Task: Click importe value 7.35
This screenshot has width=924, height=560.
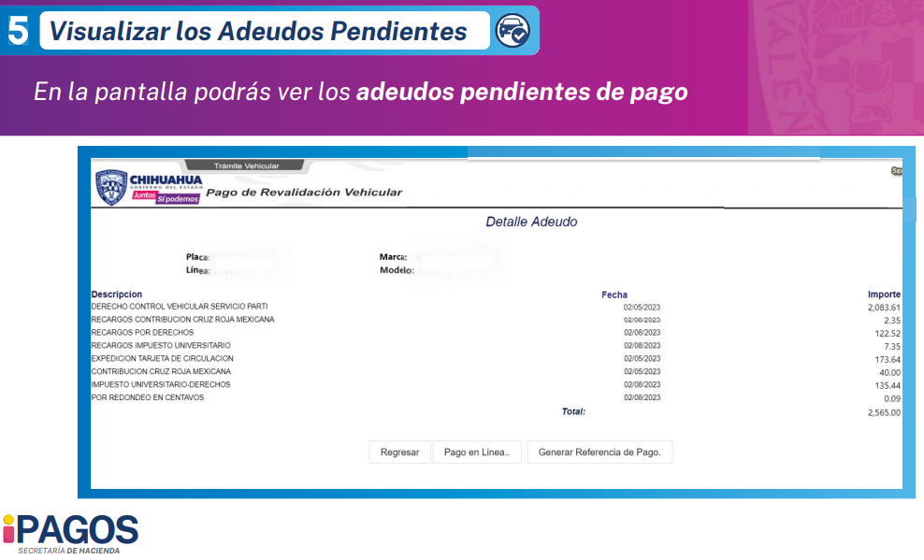Action: tap(892, 347)
